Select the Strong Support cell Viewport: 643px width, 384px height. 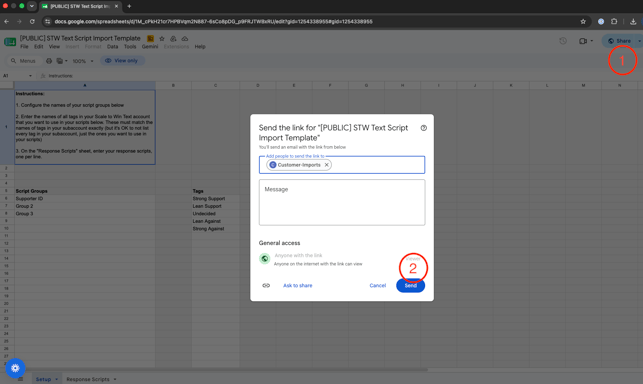coord(215,199)
